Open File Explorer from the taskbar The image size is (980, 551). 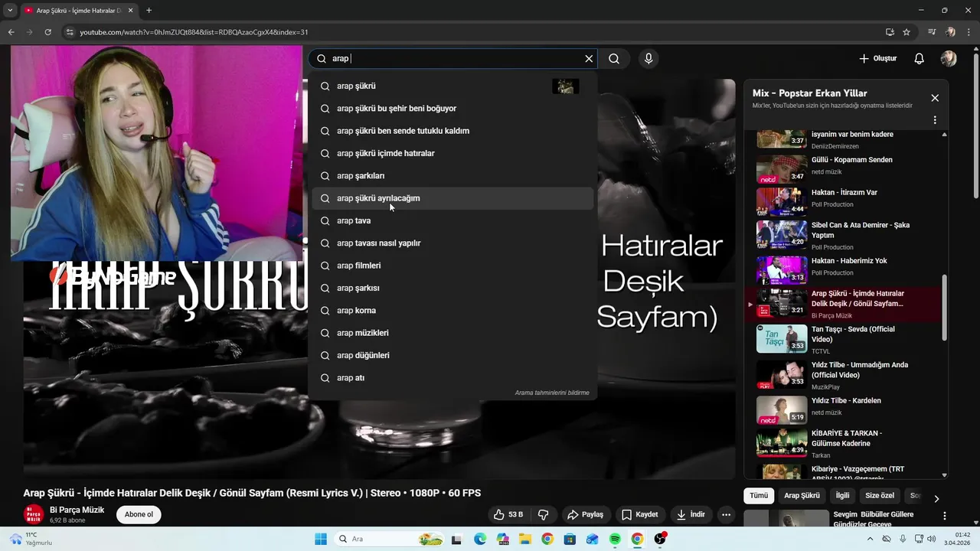(525, 539)
